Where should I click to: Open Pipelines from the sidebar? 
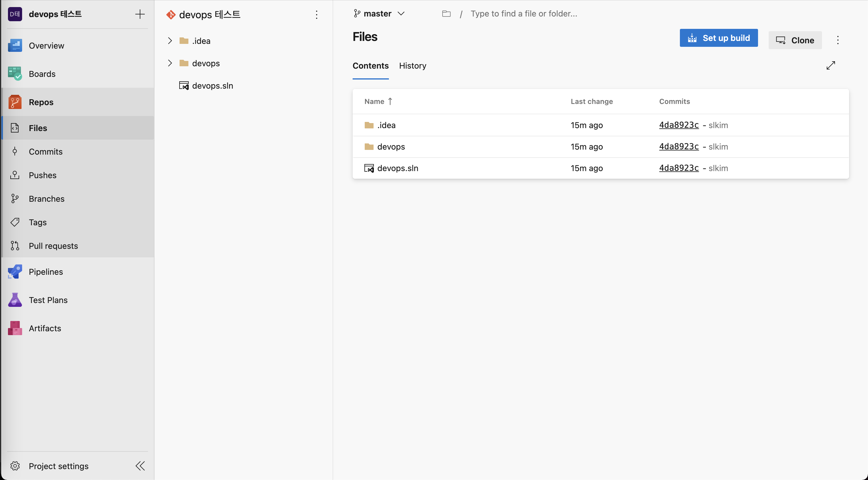click(46, 272)
